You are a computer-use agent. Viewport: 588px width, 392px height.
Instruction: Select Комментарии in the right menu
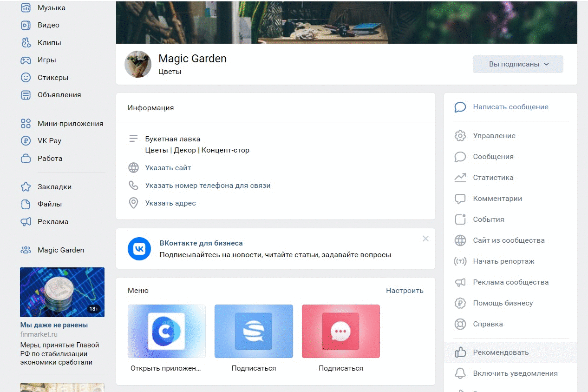497,199
